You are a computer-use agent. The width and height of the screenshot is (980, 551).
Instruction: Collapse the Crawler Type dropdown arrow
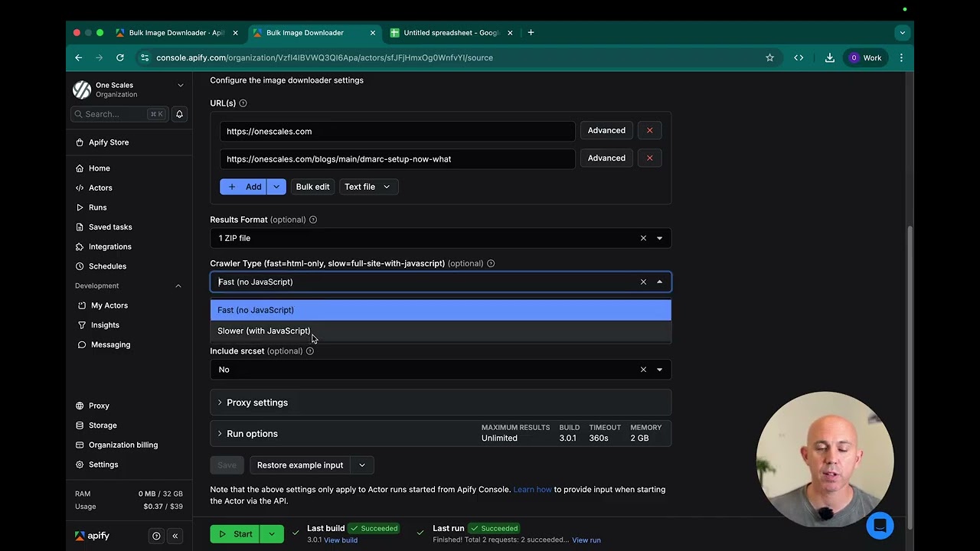[659, 282]
